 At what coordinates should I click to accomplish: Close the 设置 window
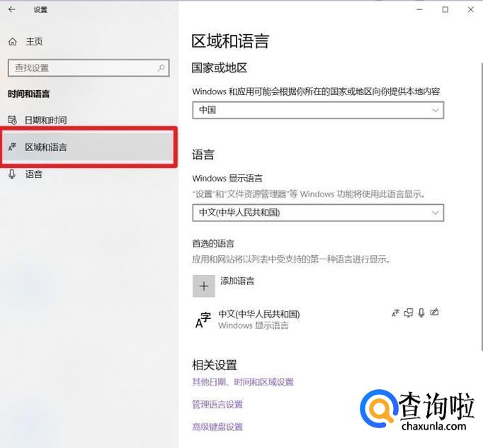pos(470,9)
